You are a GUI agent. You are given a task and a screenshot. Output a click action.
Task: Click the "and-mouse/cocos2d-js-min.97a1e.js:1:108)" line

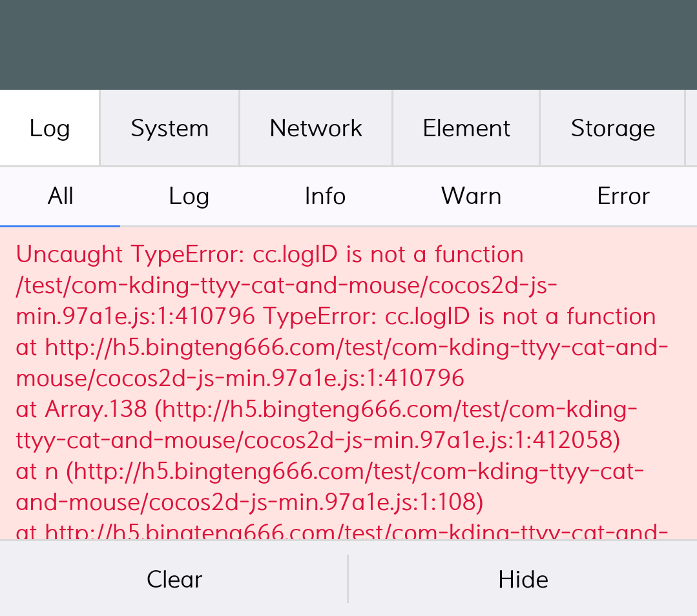(x=249, y=502)
